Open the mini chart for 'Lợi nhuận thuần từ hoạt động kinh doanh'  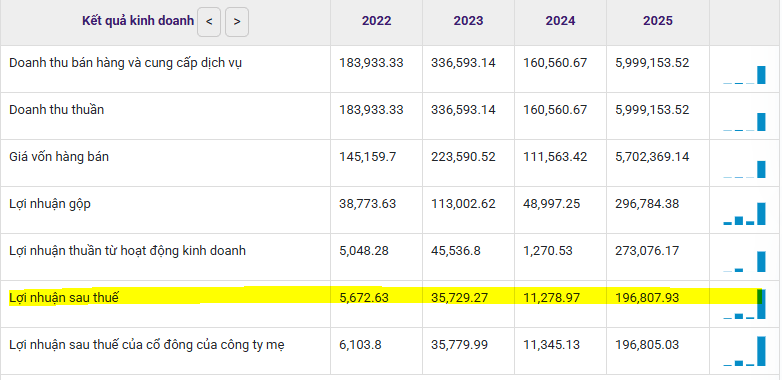pos(745,261)
